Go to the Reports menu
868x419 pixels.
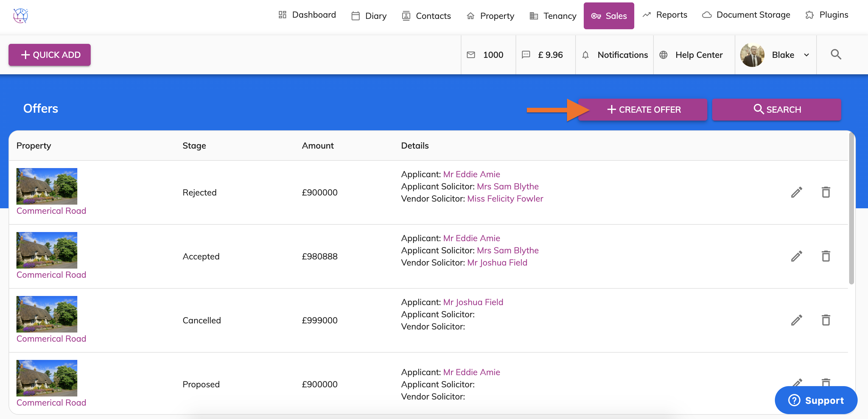[x=664, y=15]
